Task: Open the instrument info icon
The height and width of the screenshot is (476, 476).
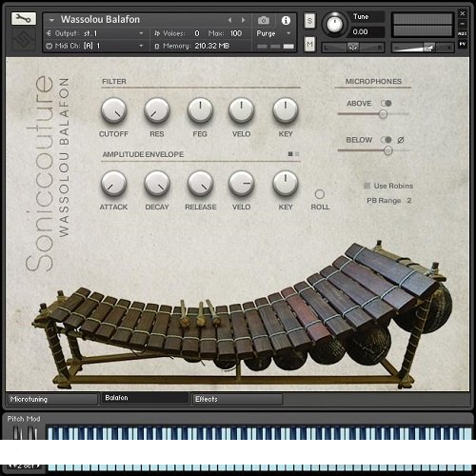Action: (286, 20)
